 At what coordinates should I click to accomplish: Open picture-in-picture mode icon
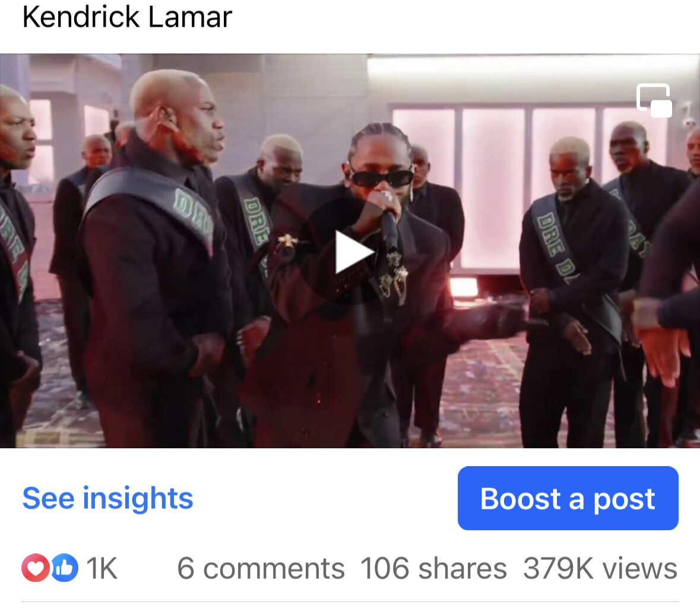654,100
